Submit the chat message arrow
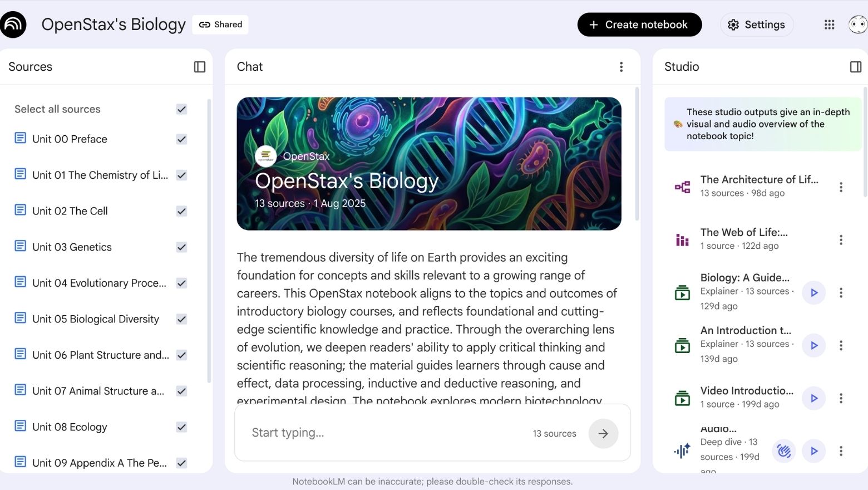Screen dimensions: 868x490 click(x=603, y=434)
